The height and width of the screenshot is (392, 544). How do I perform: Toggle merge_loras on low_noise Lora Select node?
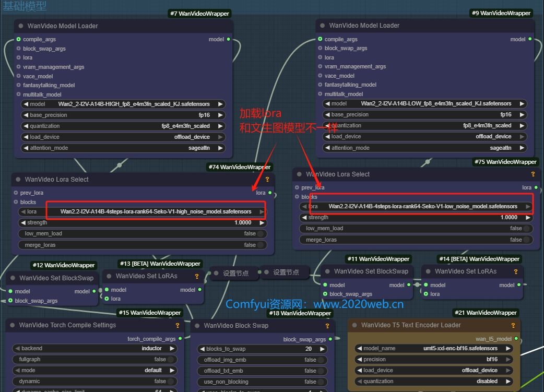416,240
